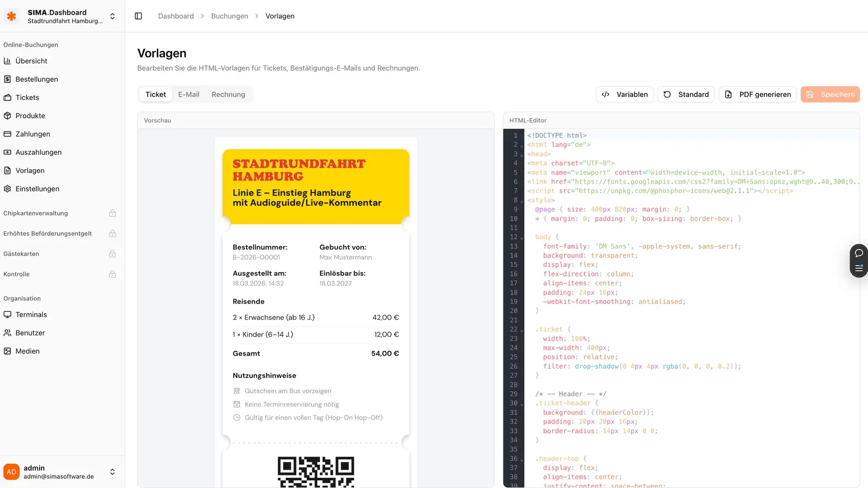This screenshot has width=868, height=488.
Task: Toggle the sidebar panel icon
Action: tap(138, 16)
